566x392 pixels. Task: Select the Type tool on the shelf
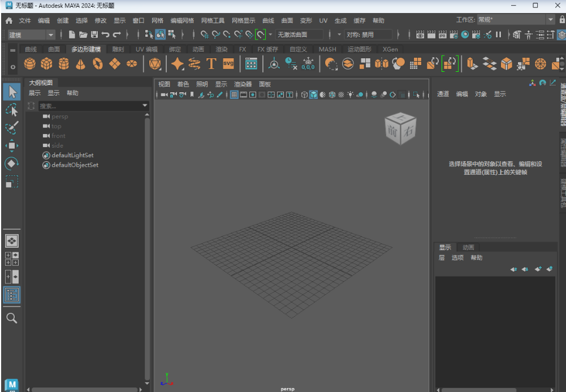(211, 63)
